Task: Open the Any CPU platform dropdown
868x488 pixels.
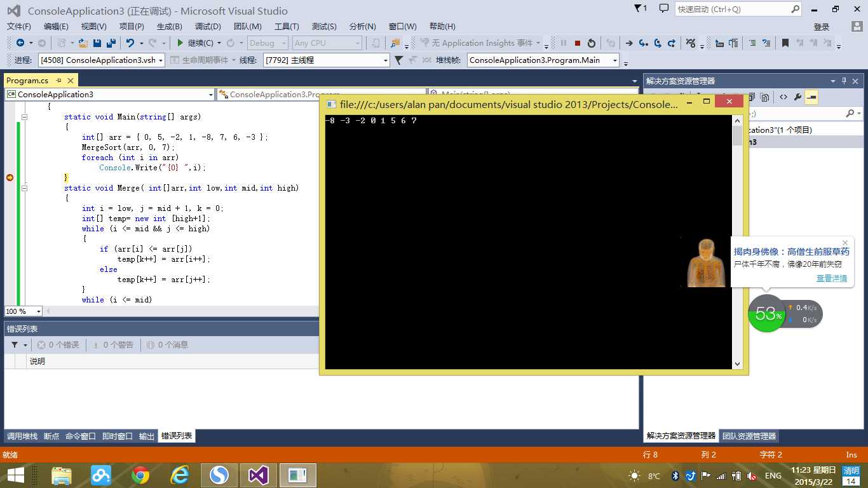Action: [x=327, y=43]
